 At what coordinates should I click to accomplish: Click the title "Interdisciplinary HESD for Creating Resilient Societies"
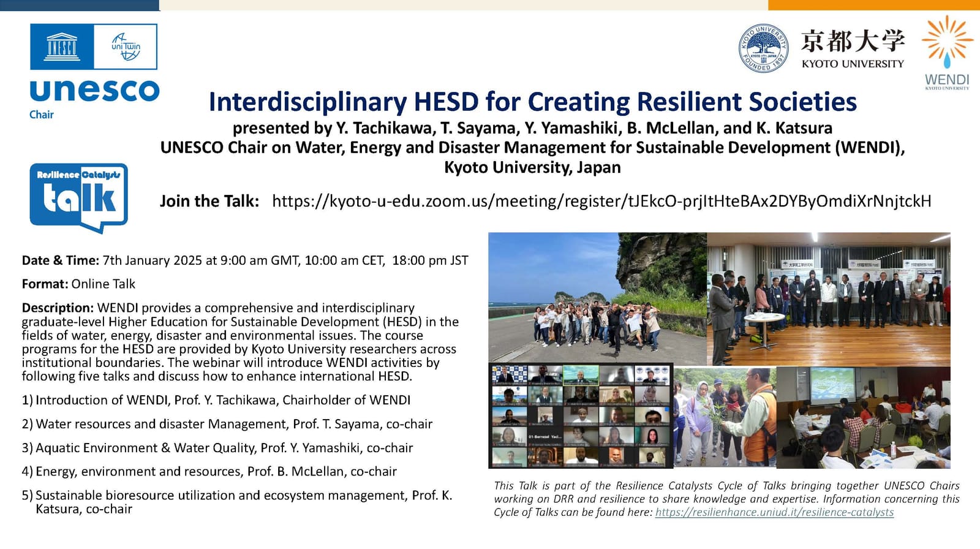point(532,102)
